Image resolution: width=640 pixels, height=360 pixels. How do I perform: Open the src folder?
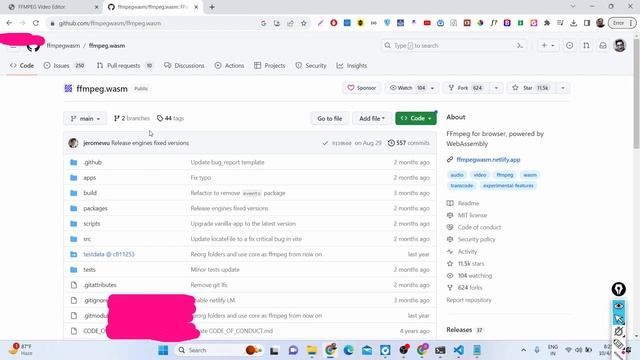click(x=87, y=239)
